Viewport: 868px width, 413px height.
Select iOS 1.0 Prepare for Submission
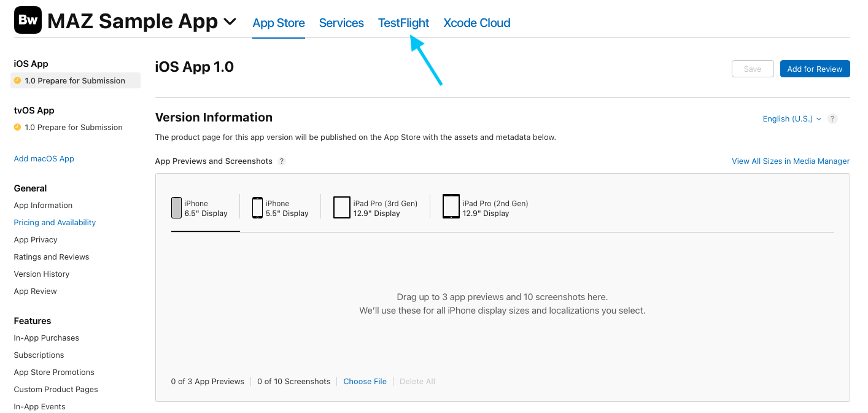click(75, 81)
